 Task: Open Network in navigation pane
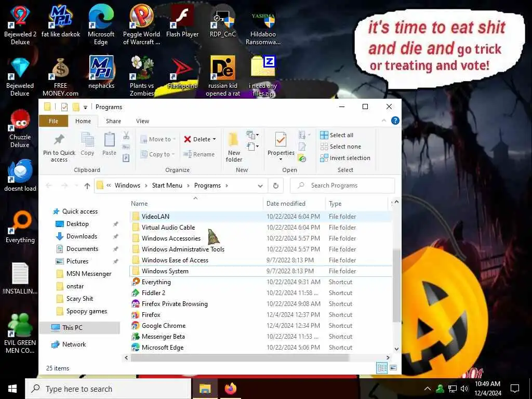74,344
